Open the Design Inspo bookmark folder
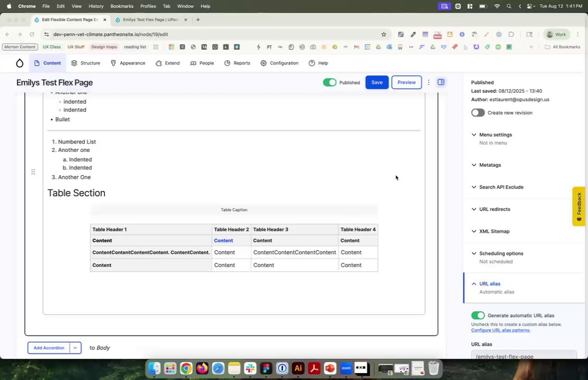The height and width of the screenshot is (380, 588). pyautogui.click(x=105, y=47)
